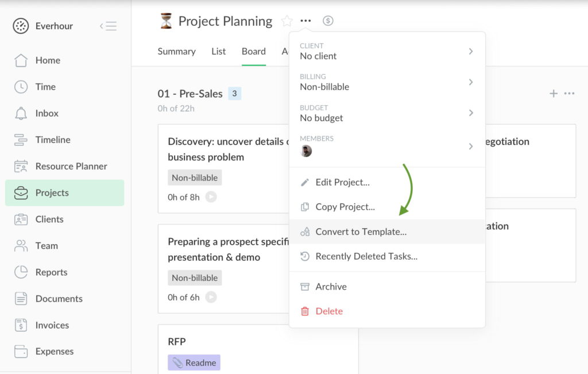Click Archive in the project menu
588x374 pixels.
(x=331, y=286)
